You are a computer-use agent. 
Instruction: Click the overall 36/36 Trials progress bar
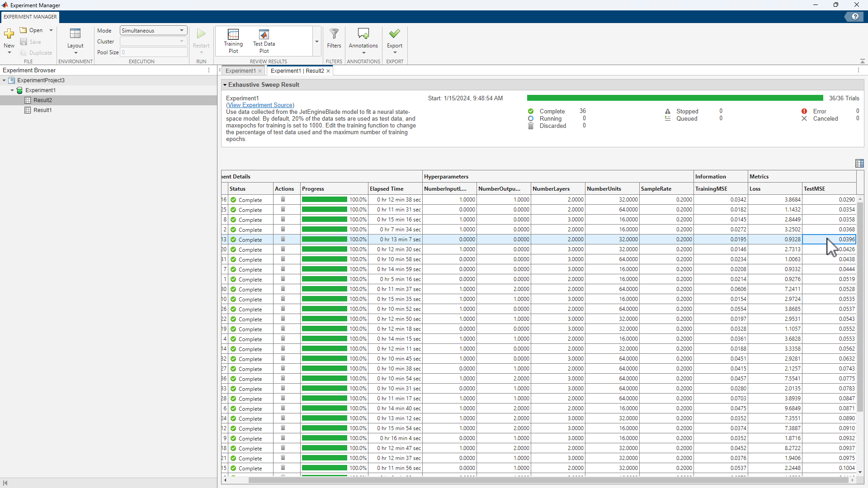click(x=675, y=98)
